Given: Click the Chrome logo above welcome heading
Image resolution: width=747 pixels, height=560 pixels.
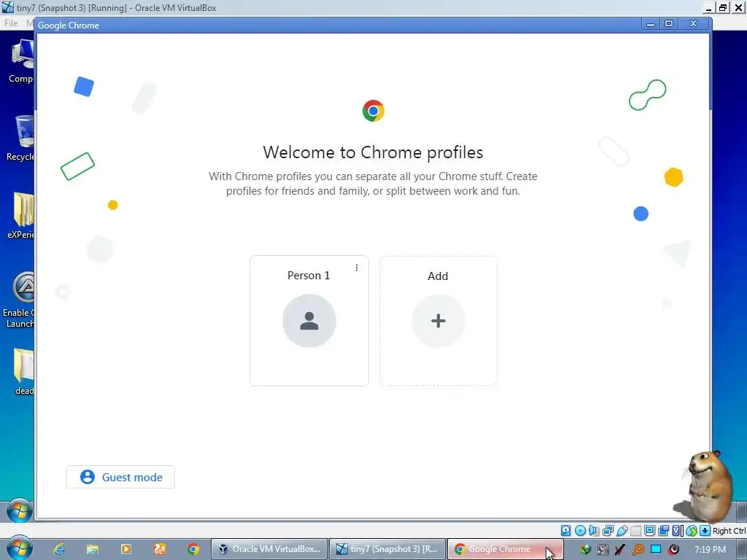Looking at the screenshot, I should [373, 111].
